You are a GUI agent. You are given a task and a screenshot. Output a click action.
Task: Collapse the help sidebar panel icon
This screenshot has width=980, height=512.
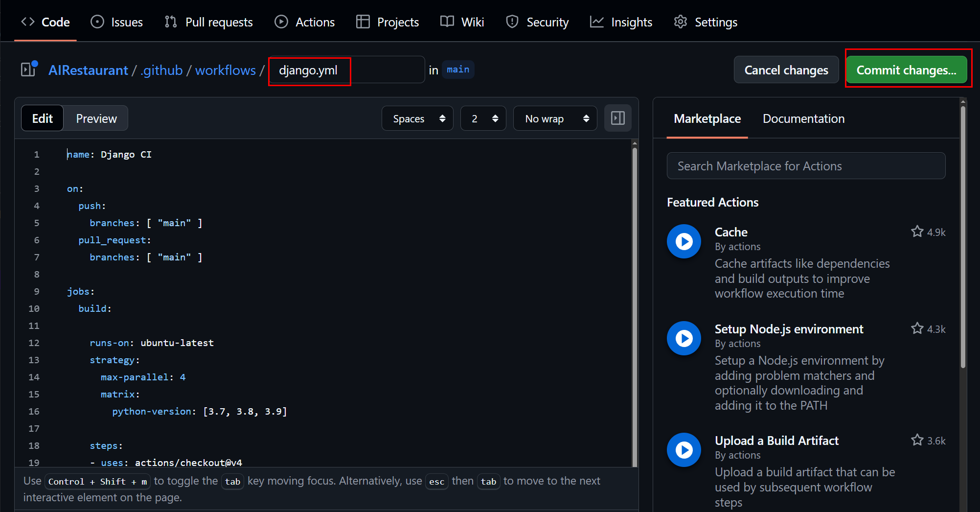tap(618, 118)
